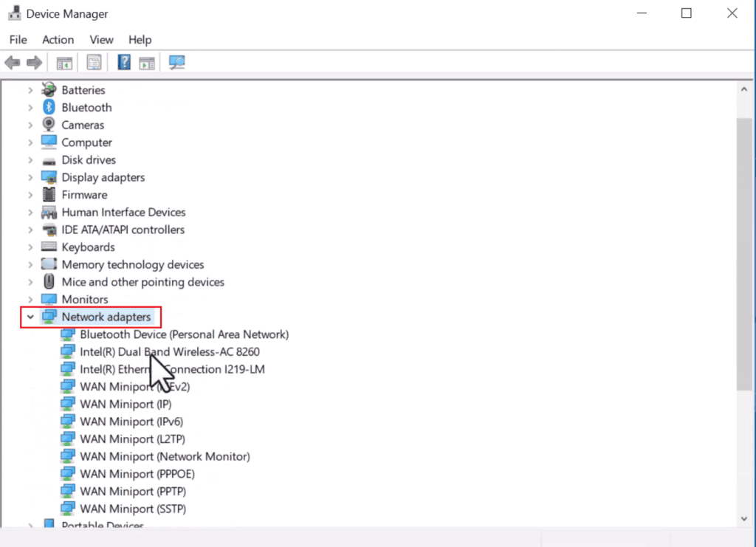Click the Help toolbar icon
756x547 pixels.
tap(123, 62)
